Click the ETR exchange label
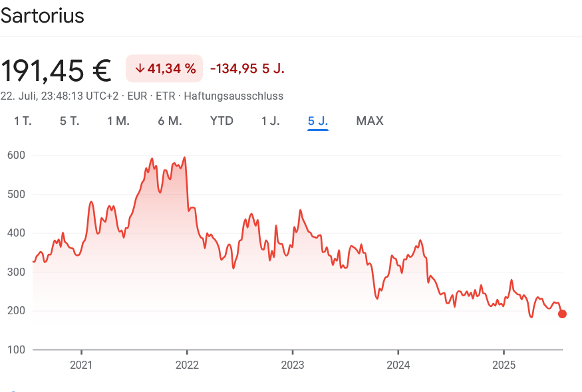This screenshot has width=582, height=392. [x=166, y=96]
